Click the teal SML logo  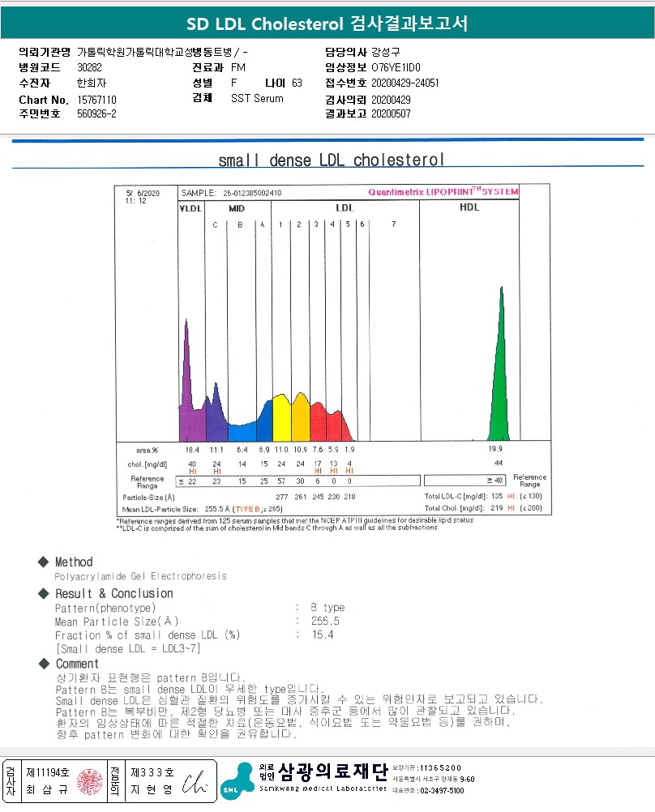tap(238, 781)
